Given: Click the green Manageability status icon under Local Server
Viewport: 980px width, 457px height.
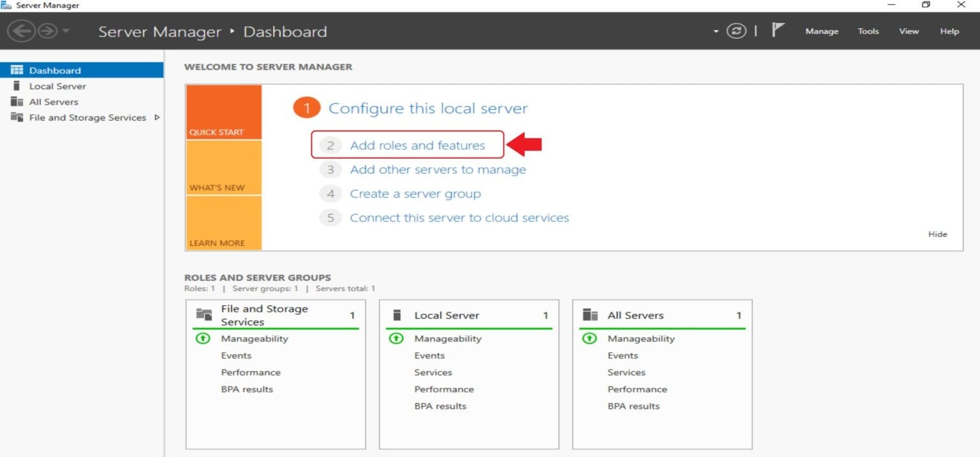Looking at the screenshot, I should pos(396,338).
